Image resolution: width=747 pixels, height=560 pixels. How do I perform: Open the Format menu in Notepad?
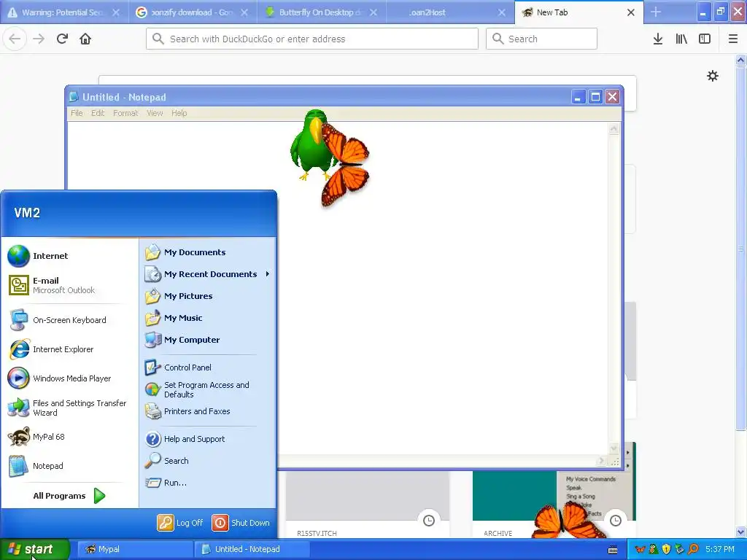coord(125,113)
